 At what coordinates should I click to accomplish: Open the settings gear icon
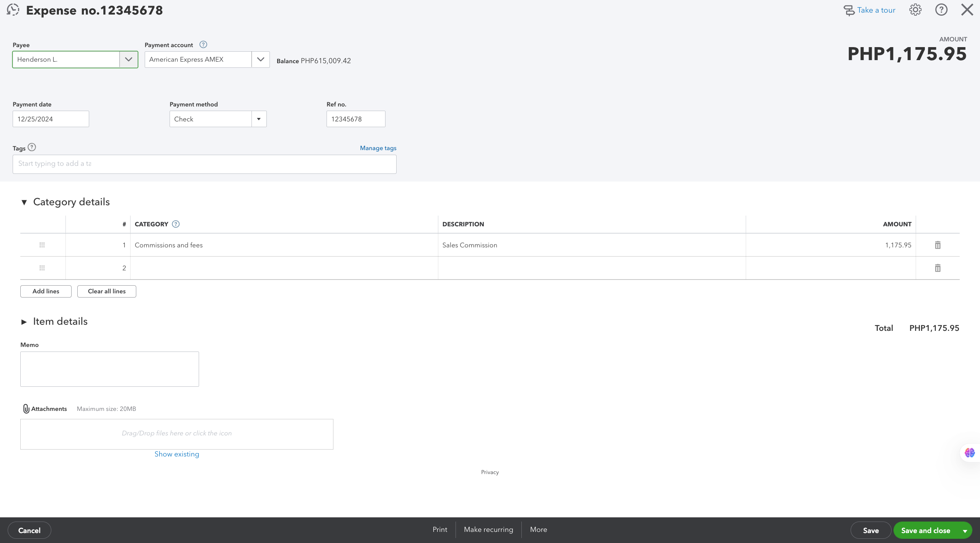915,10
